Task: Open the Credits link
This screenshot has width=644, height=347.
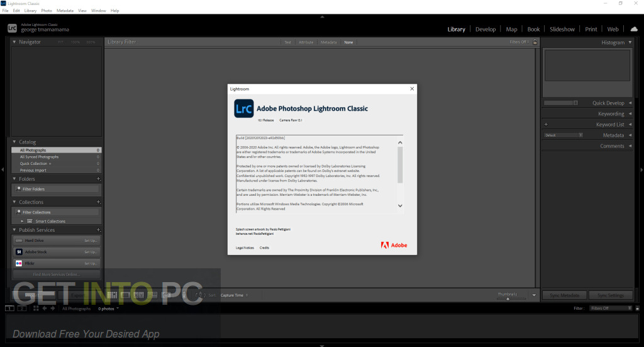Action: click(265, 248)
